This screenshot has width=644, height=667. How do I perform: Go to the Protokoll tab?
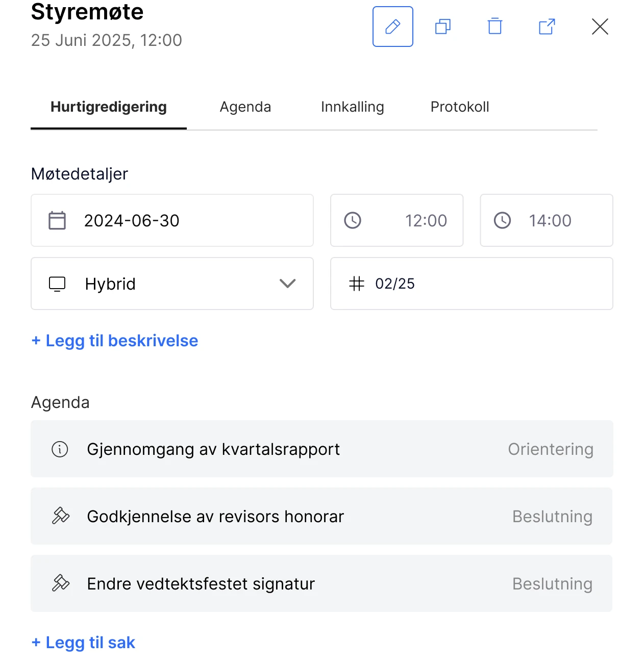coord(460,107)
